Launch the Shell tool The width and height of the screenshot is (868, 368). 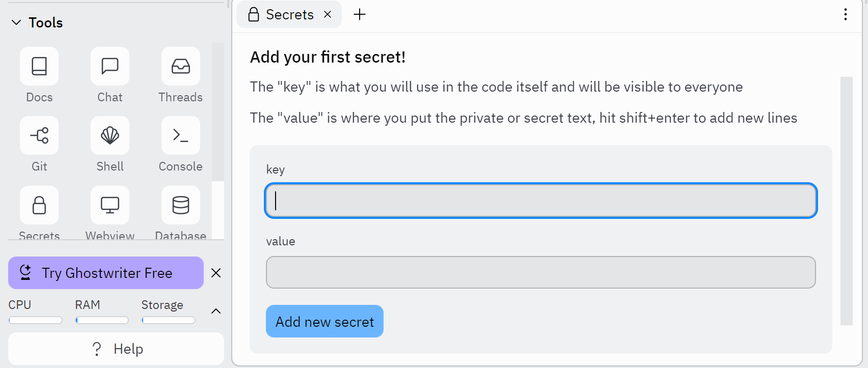(x=110, y=136)
